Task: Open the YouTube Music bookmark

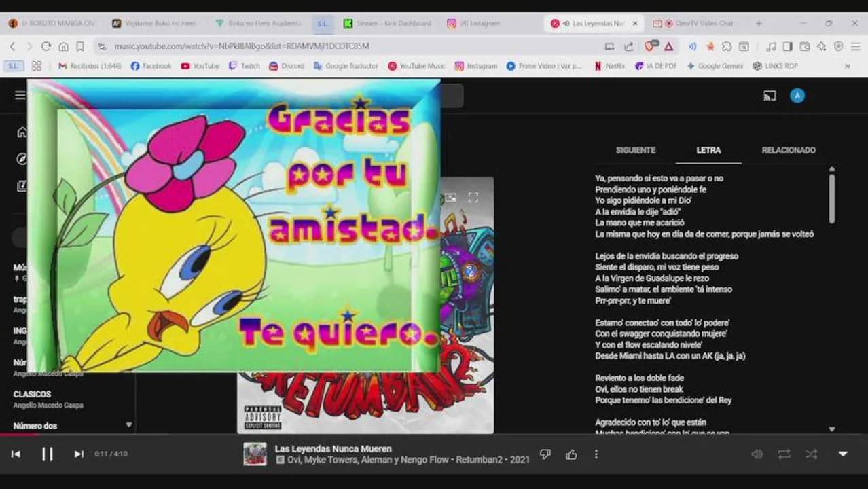Action: click(416, 66)
